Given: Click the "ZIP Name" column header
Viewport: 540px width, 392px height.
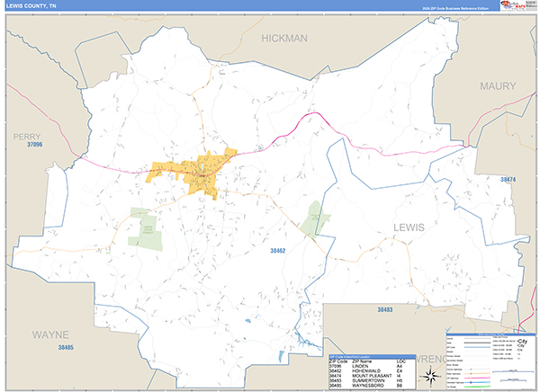Looking at the screenshot, I should tap(362, 361).
